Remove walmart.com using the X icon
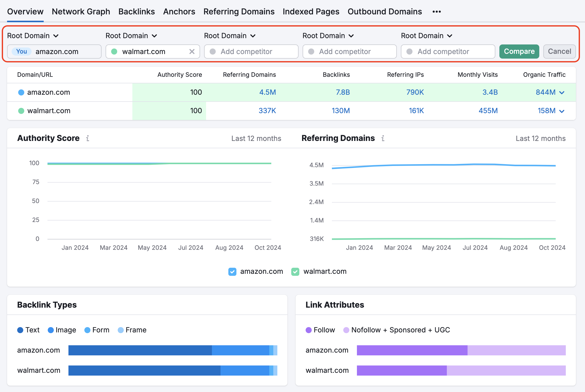 pyautogui.click(x=192, y=52)
